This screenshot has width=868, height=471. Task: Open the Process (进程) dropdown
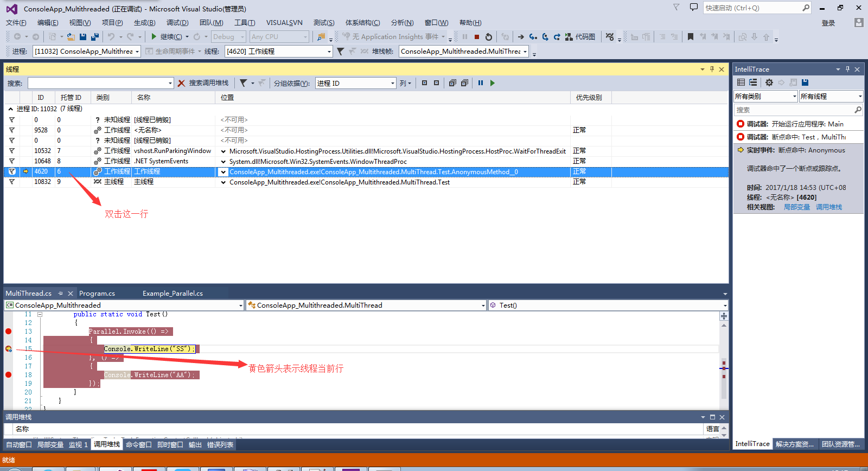pyautogui.click(x=87, y=51)
